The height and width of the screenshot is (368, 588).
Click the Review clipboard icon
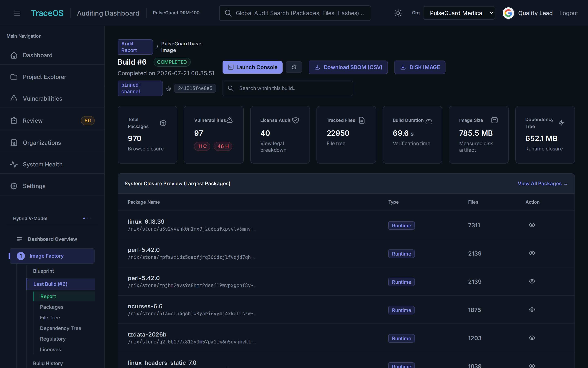14,120
